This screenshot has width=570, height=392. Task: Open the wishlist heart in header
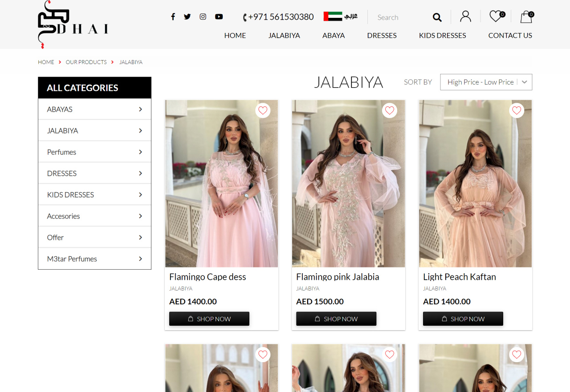coord(496,16)
